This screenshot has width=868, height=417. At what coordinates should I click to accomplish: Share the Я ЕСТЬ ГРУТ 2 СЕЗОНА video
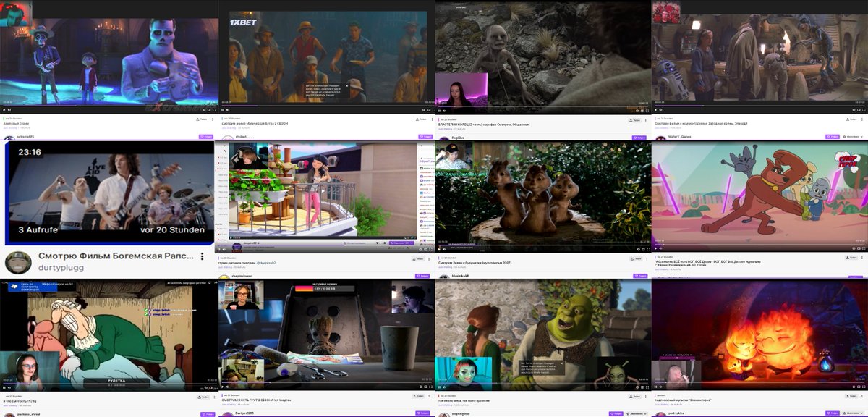pos(418,397)
